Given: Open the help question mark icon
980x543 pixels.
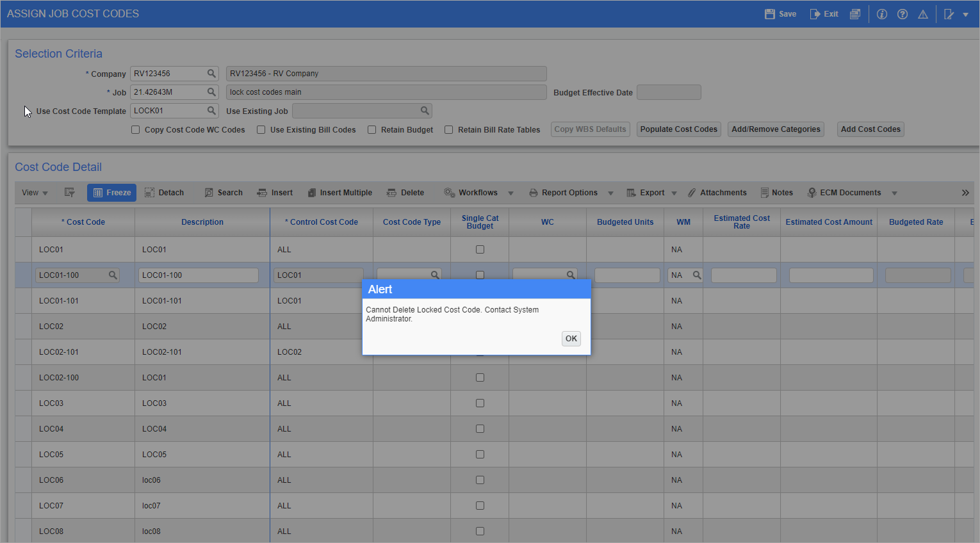Looking at the screenshot, I should pos(902,14).
